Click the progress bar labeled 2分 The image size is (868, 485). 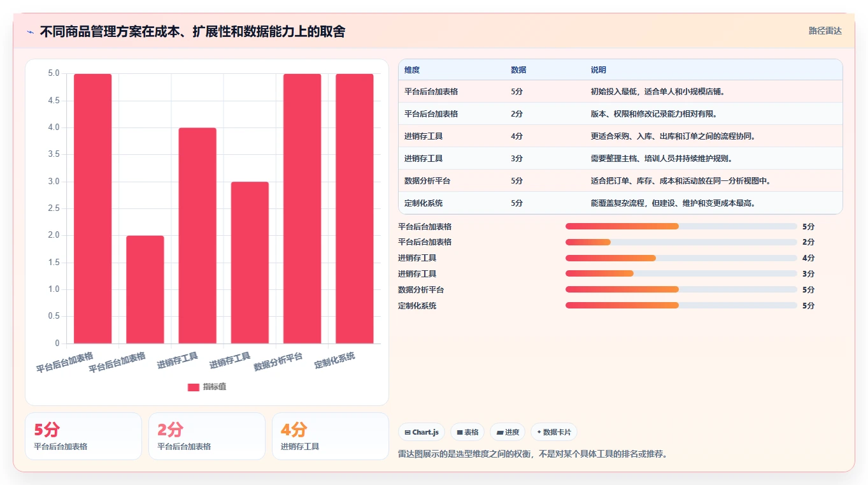681,242
